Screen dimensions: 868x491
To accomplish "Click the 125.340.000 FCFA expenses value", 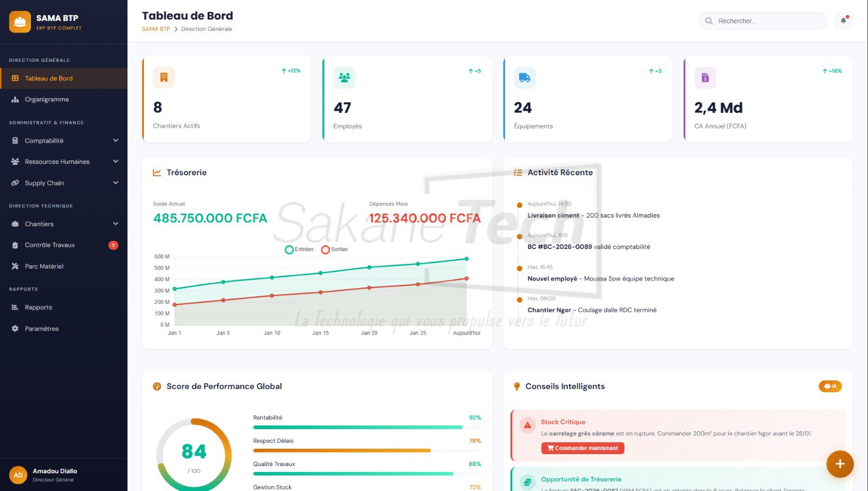I will 425,218.
